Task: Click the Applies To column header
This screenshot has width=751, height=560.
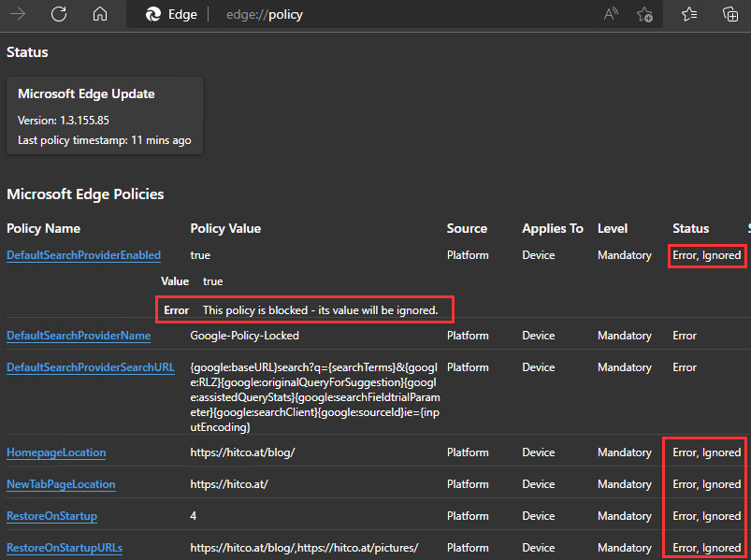Action: tap(552, 228)
